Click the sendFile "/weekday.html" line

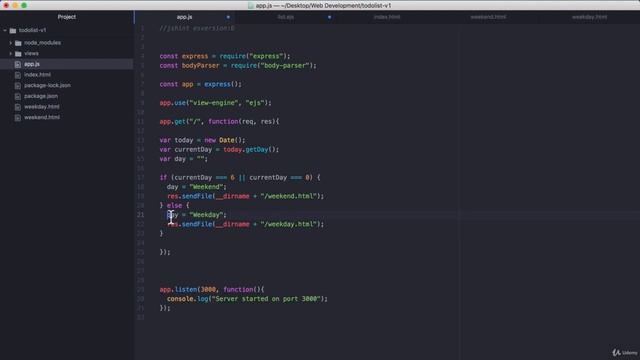coord(245,224)
